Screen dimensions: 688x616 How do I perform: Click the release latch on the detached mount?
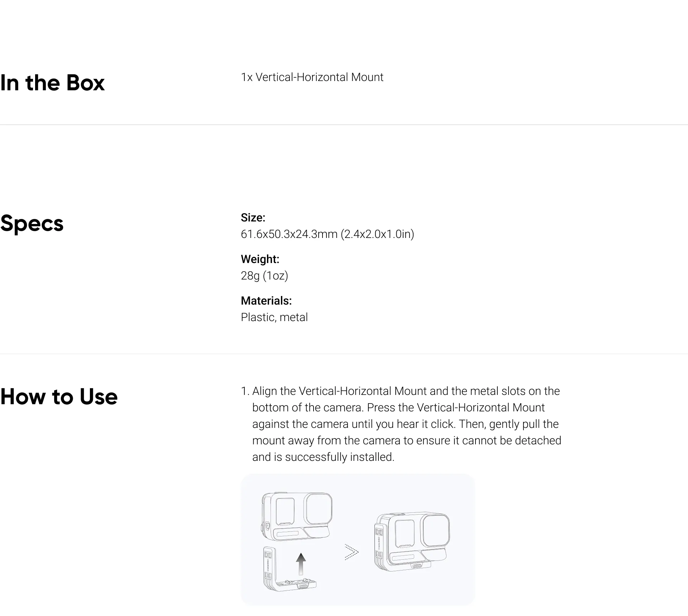click(x=304, y=586)
